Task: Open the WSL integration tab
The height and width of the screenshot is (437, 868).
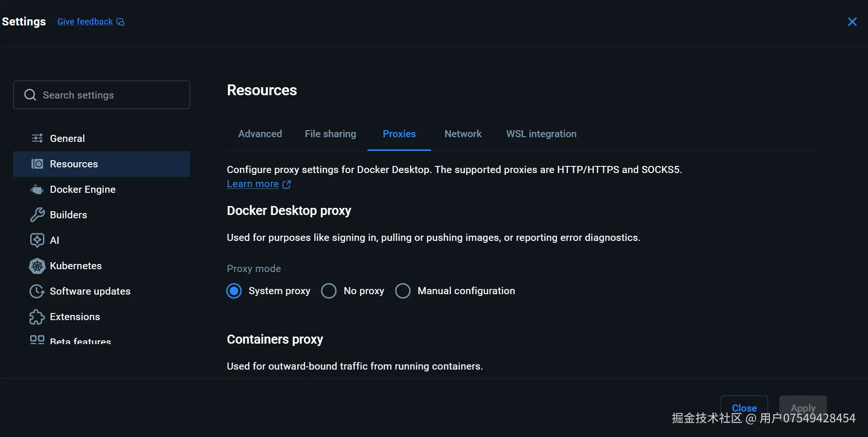Action: 541,134
